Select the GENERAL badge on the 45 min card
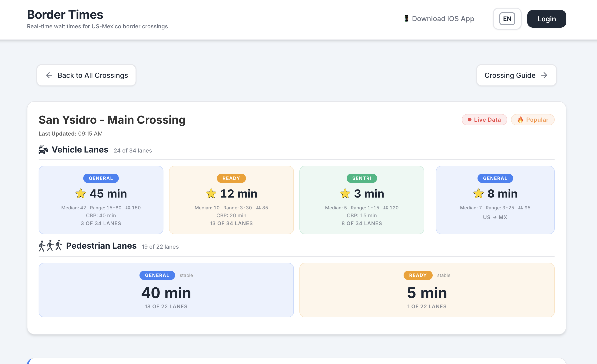597x364 pixels. point(101,178)
